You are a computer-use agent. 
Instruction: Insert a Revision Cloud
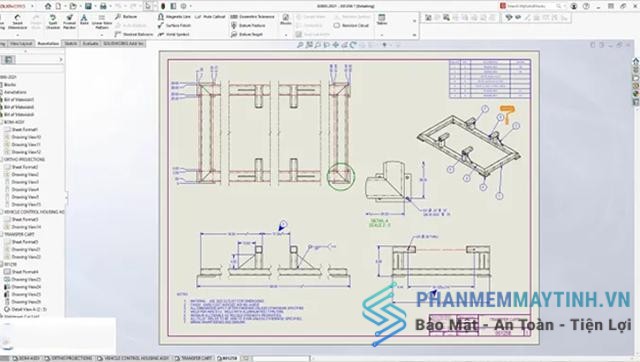[351, 25]
